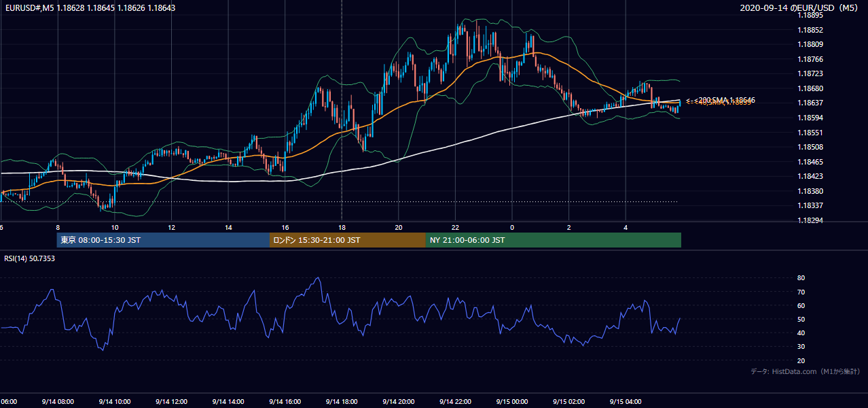Click the hour label 12 under the price chart
The height and width of the screenshot is (408, 868).
(171, 228)
